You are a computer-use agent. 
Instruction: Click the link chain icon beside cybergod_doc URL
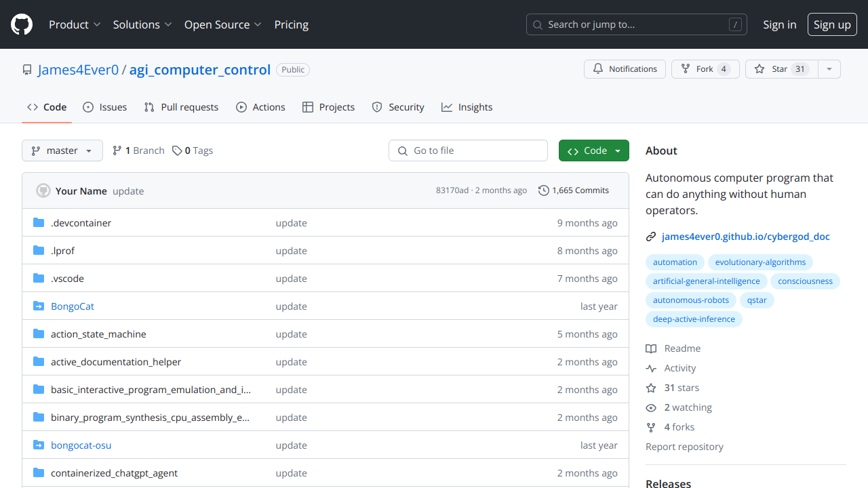(x=651, y=237)
